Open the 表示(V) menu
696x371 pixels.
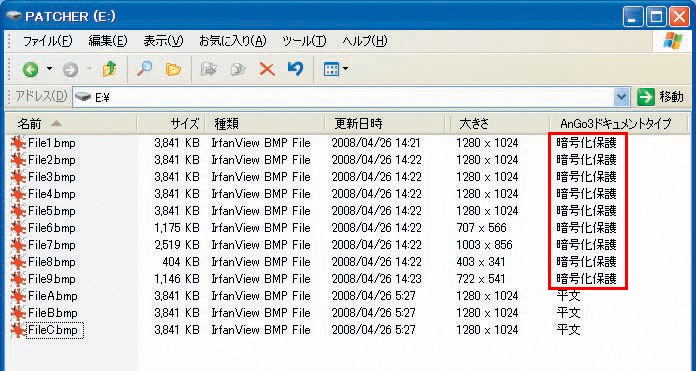point(163,41)
